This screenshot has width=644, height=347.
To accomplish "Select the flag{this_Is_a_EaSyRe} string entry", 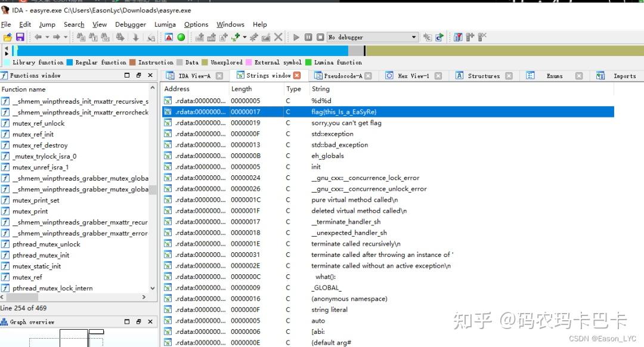I will pos(358,111).
